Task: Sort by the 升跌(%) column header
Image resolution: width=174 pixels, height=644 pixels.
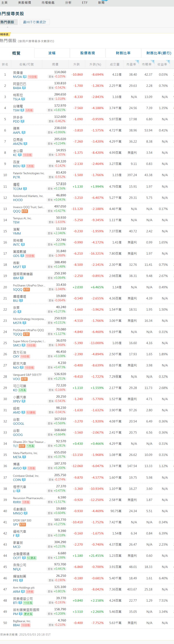Action: [95, 64]
